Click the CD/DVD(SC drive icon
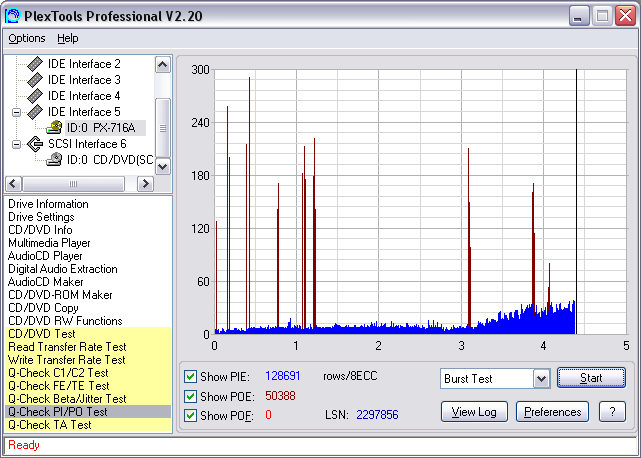Image resolution: width=641 pixels, height=458 pixels. [54, 159]
